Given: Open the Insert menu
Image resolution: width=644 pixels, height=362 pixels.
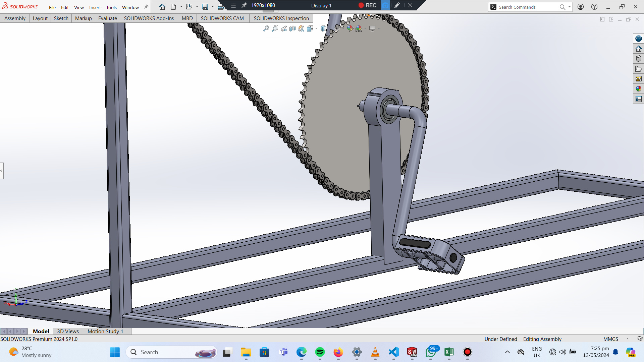Looking at the screenshot, I should 95,7.
